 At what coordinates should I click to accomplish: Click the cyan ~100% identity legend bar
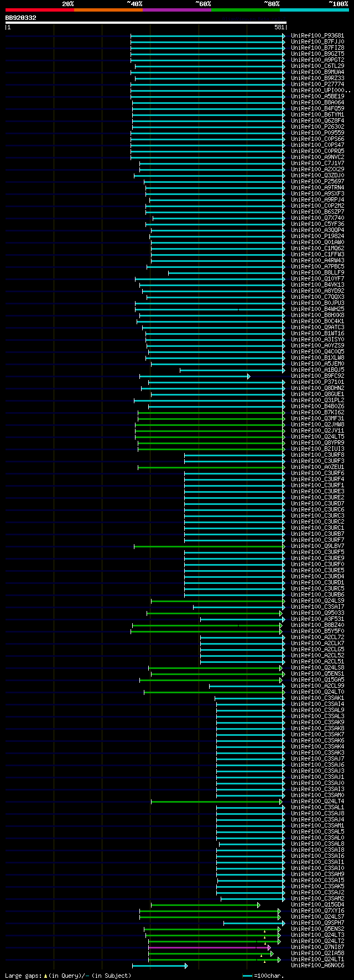314,10
